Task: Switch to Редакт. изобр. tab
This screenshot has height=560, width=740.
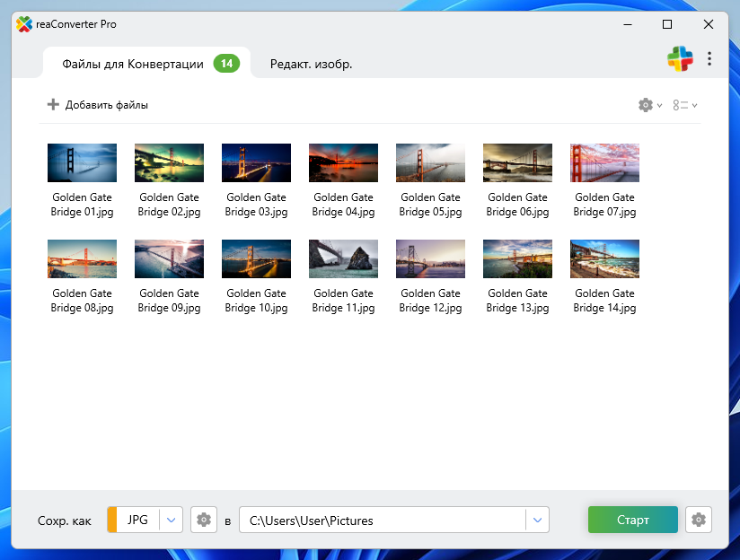Action: pyautogui.click(x=311, y=64)
